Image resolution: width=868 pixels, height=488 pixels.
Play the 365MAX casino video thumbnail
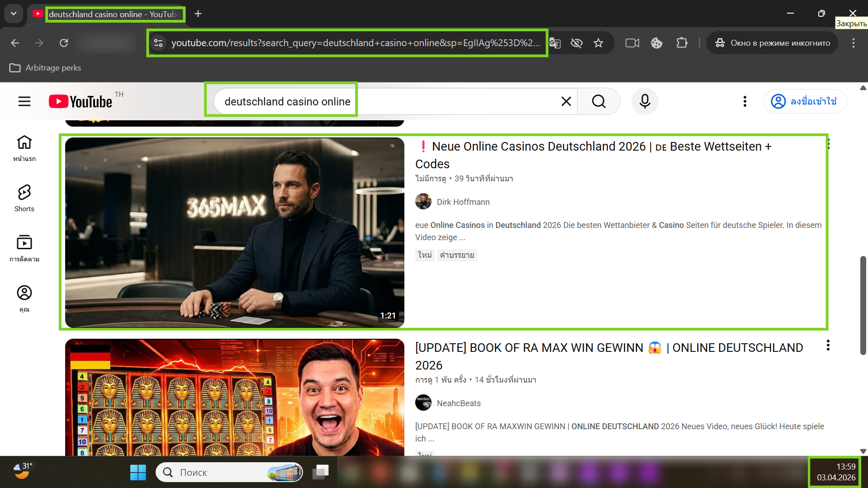point(235,232)
